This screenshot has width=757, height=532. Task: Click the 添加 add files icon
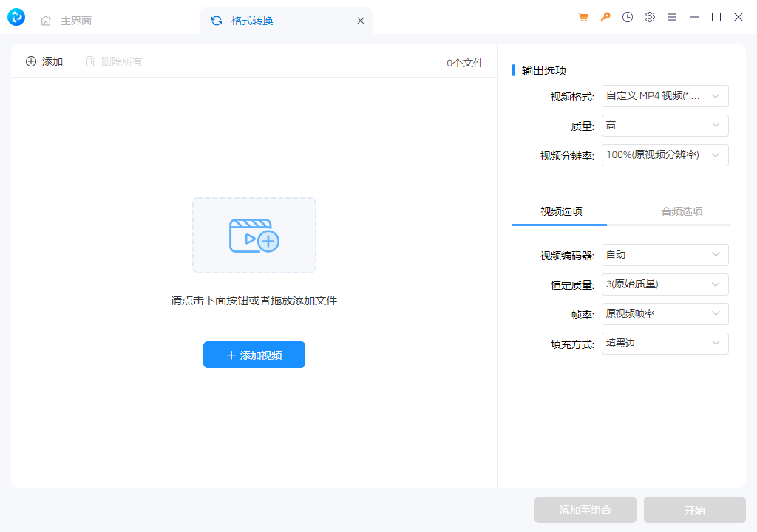coord(30,62)
